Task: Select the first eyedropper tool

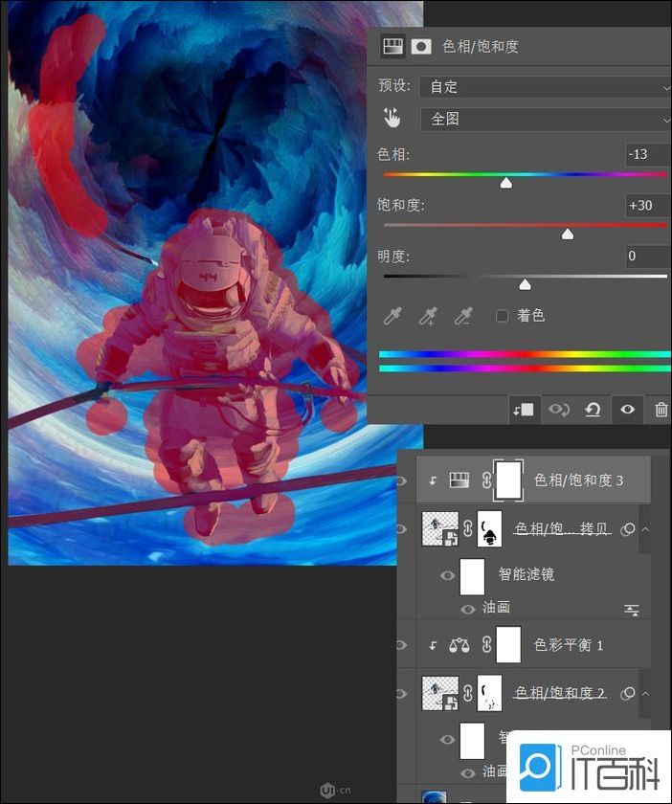Action: (x=392, y=316)
